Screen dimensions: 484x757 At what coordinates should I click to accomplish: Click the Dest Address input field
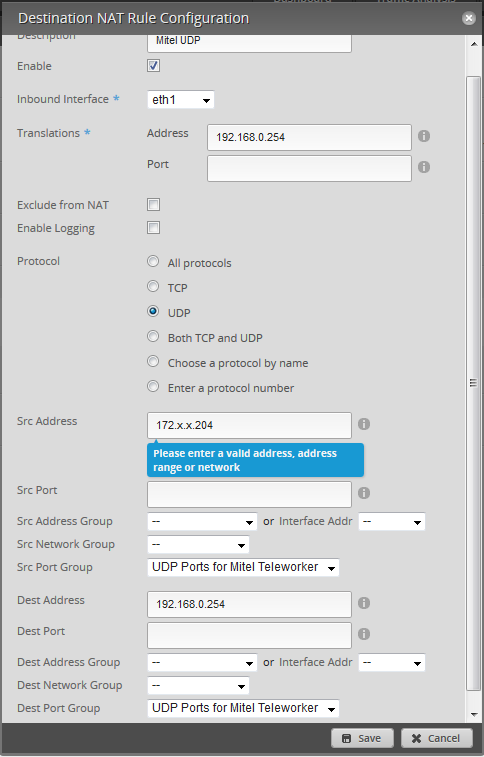coord(249,604)
